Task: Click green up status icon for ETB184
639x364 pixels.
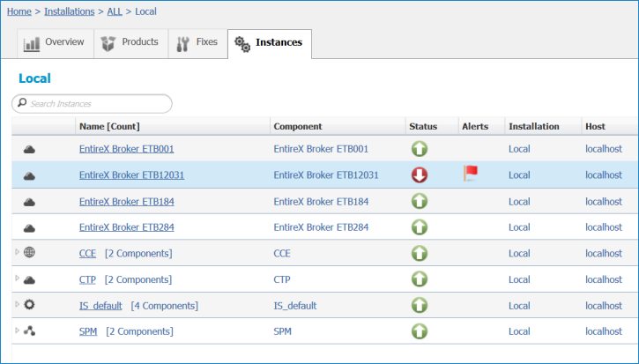Action: pos(420,201)
